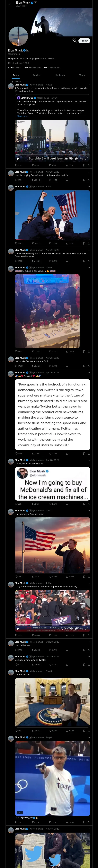Switch to the Replies tab
This screenshot has width=98, height=868.
point(36,75)
